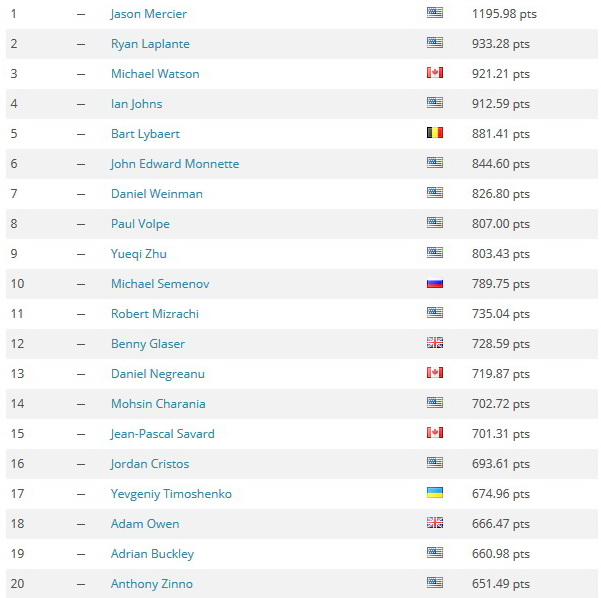Click the Russian flag beside Michael Semenov
601x598 pixels.
coord(435,283)
